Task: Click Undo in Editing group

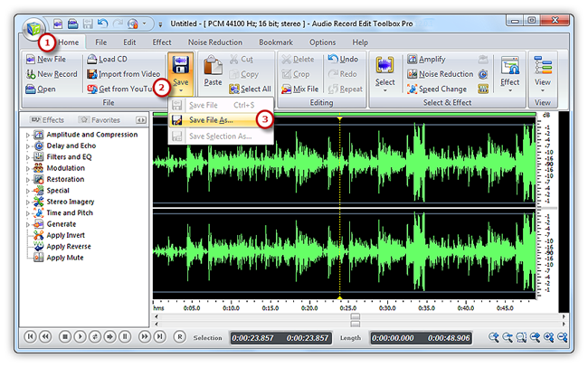Action: coord(343,60)
